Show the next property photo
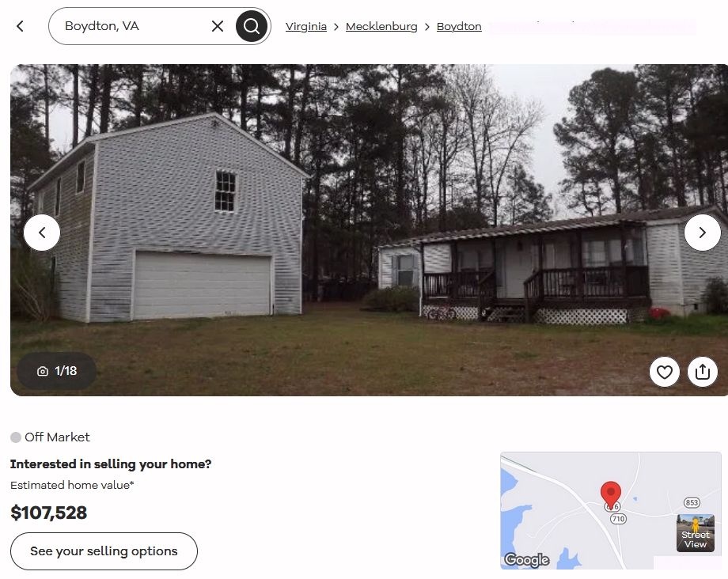Screen dimensions: 728x579 click(x=703, y=233)
